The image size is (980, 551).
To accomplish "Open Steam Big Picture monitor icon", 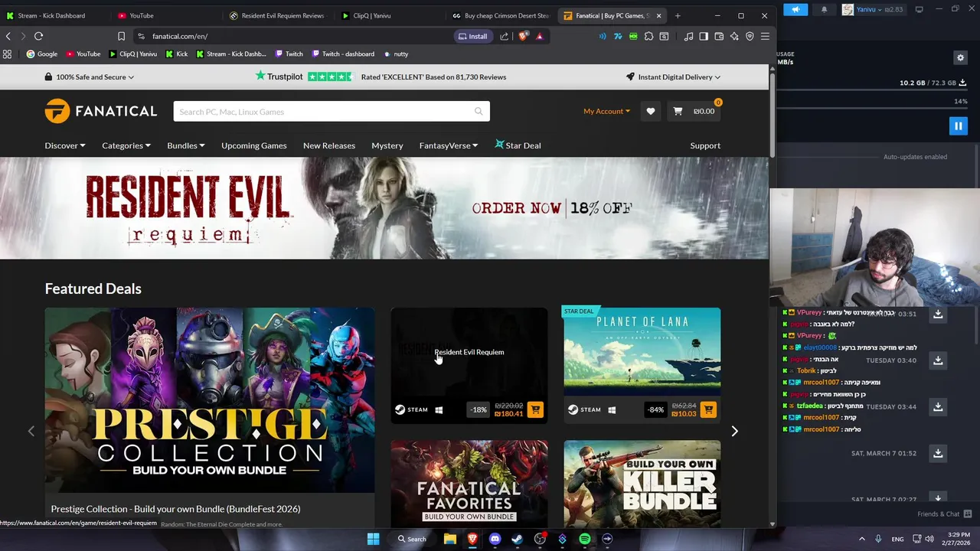I will click(919, 9).
